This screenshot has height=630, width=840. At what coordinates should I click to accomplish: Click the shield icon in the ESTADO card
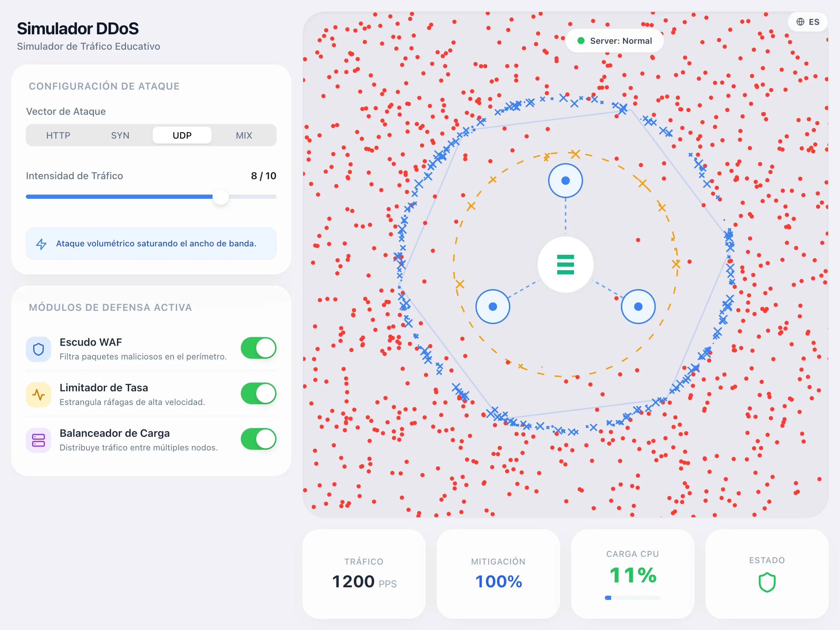point(767,582)
